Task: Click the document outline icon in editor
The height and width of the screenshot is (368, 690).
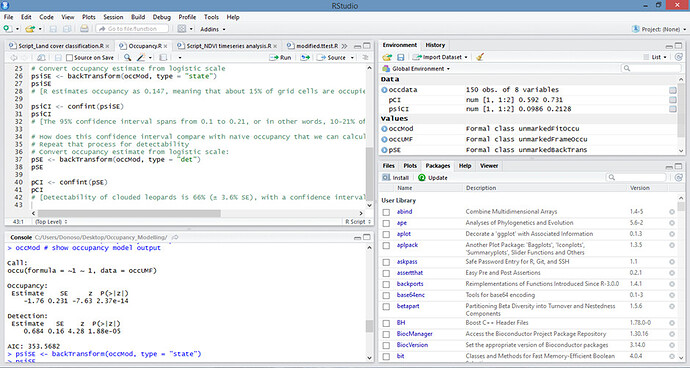Action: pyautogui.click(x=365, y=57)
